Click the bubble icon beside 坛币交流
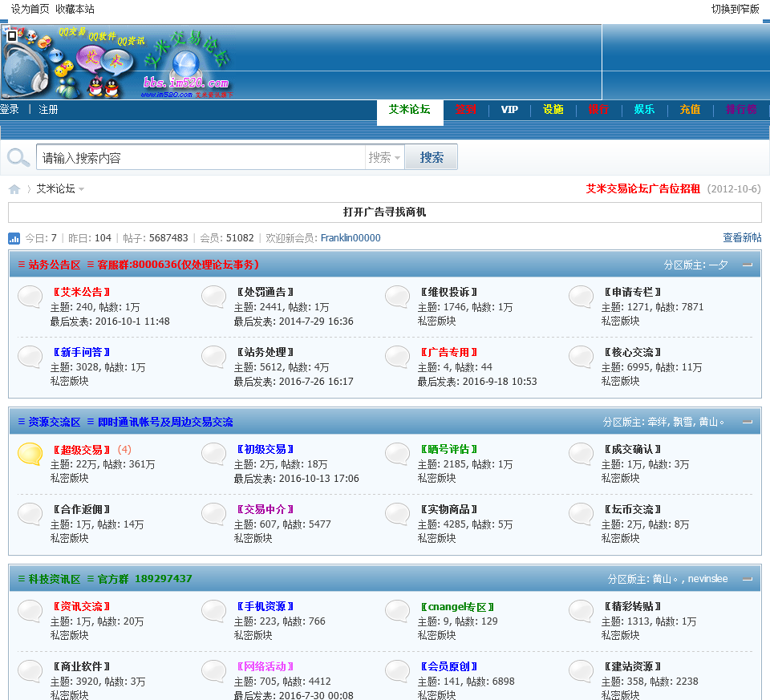This screenshot has height=700, width=770. [x=581, y=515]
